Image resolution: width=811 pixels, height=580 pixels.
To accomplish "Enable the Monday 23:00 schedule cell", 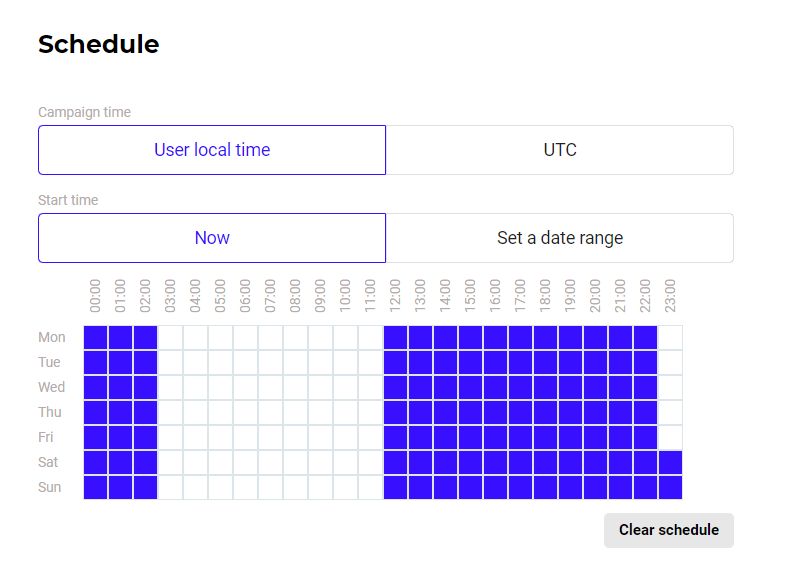I will click(x=670, y=338).
